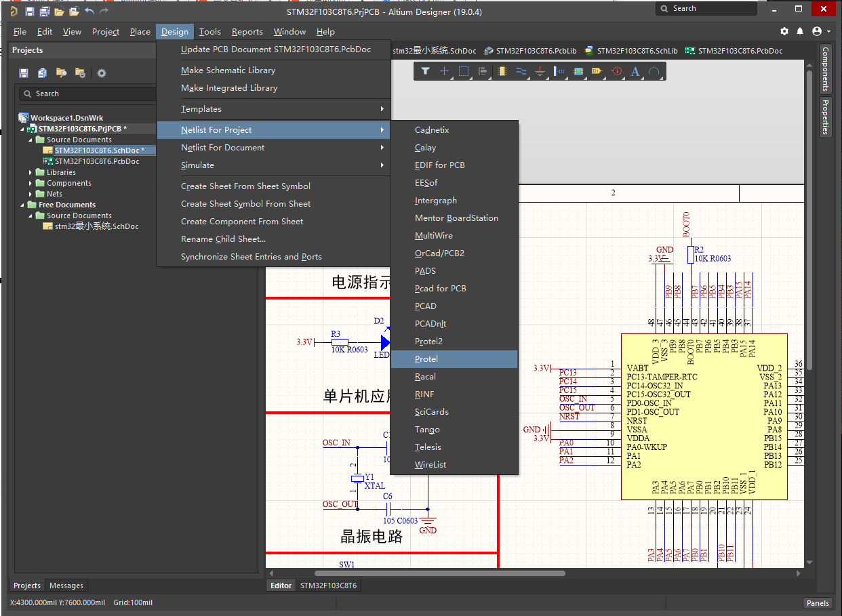Click the Compile/copy documents icon in Projects panel

click(43, 73)
